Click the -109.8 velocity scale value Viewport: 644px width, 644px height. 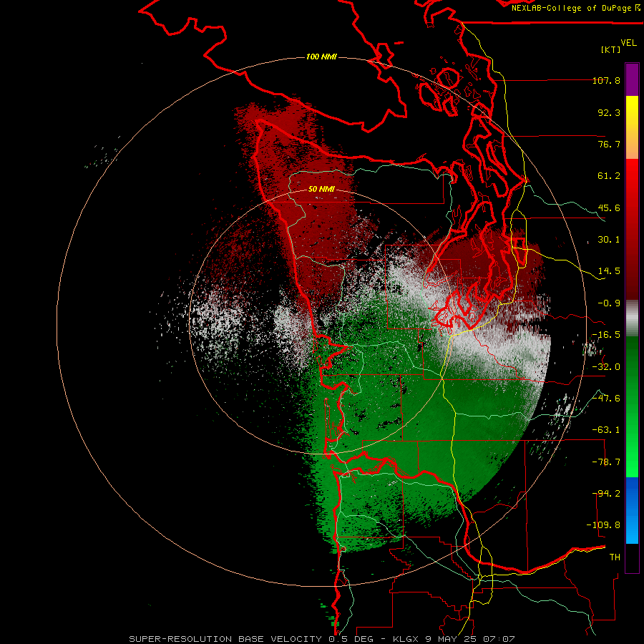pyautogui.click(x=603, y=525)
